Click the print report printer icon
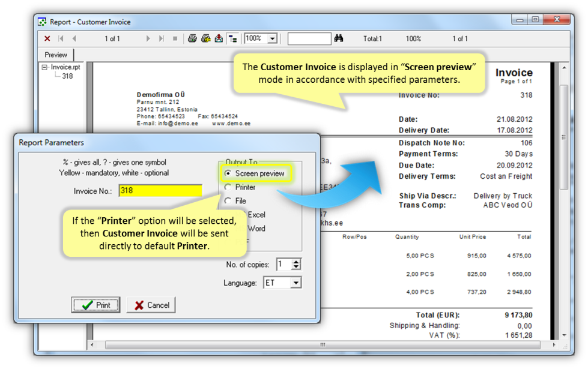This screenshot has width=588, height=369. 192,38
